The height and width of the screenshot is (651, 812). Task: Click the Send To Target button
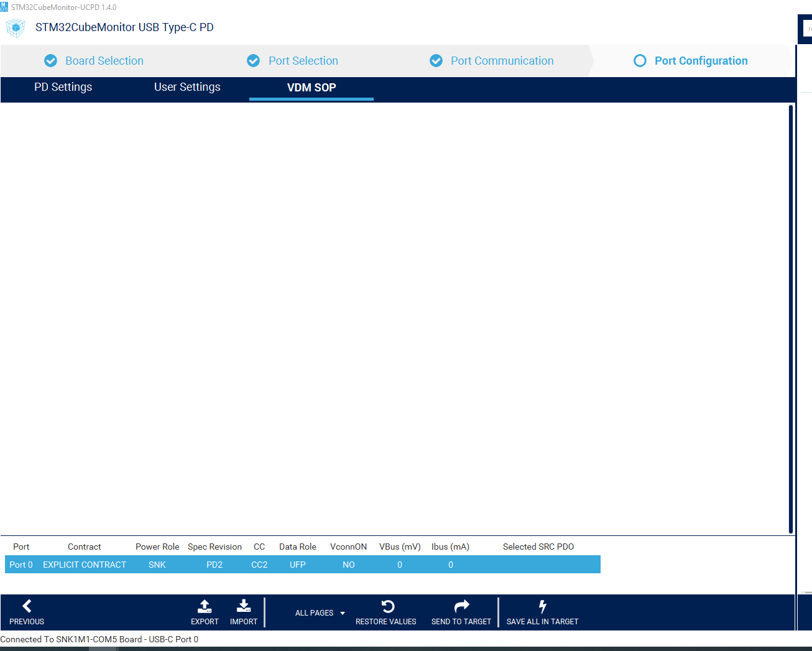461,612
